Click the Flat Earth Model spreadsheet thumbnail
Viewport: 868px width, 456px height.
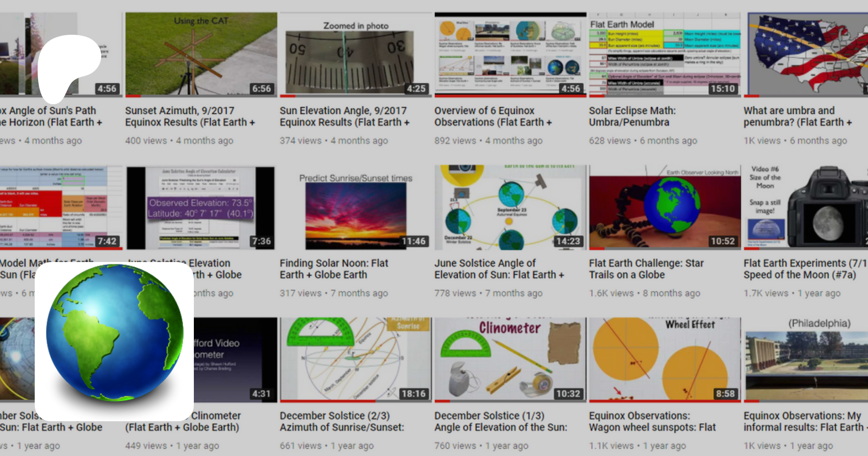pyautogui.click(x=665, y=54)
